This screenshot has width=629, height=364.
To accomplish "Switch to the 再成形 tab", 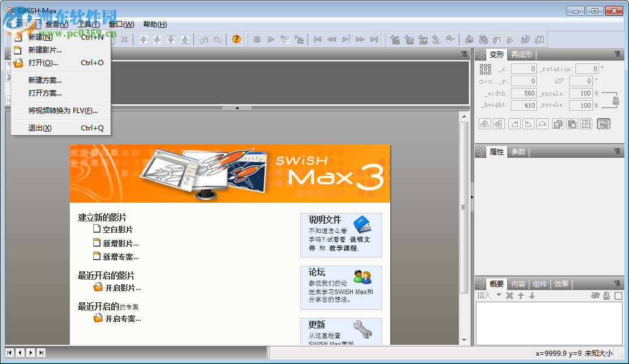I will [522, 55].
